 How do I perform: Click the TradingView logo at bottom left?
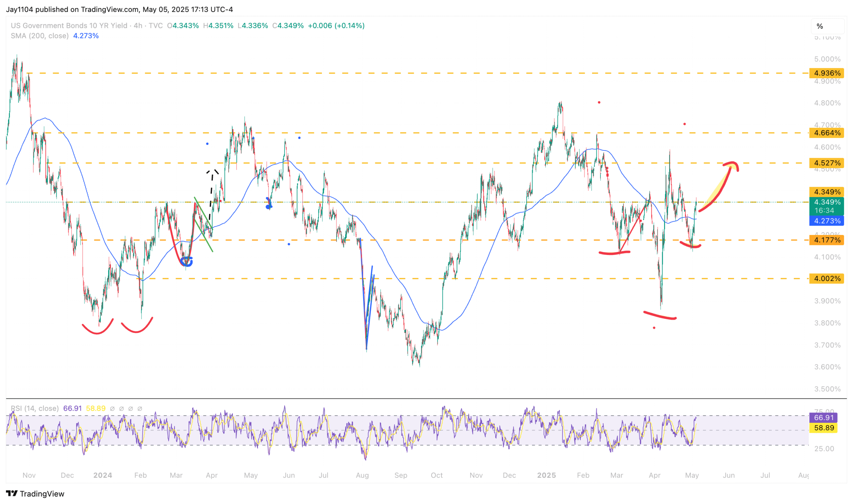coord(35,493)
